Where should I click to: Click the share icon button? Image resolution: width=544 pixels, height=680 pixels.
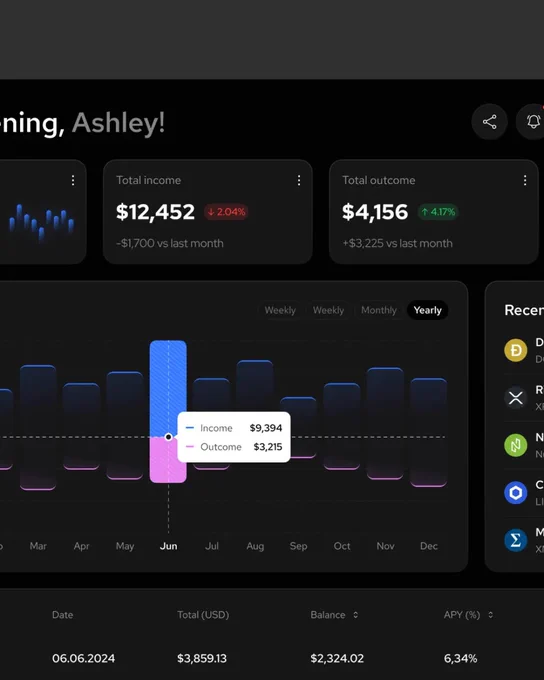489,122
